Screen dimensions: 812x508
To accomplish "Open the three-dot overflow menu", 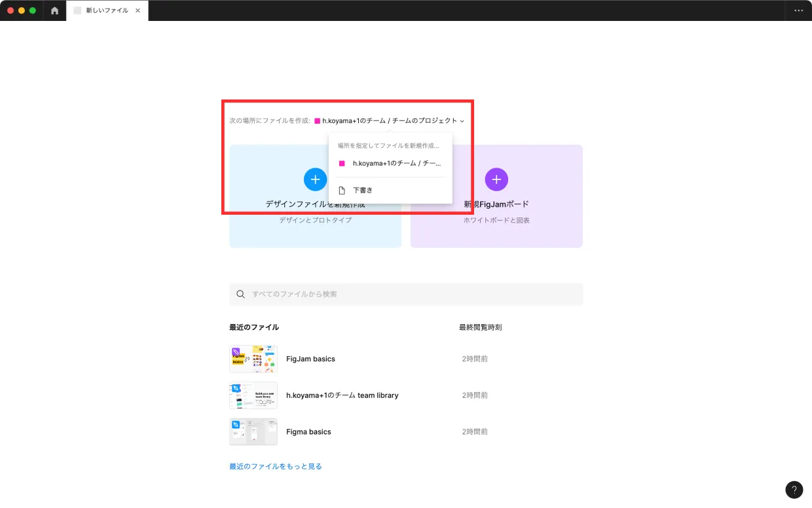I will (798, 10).
